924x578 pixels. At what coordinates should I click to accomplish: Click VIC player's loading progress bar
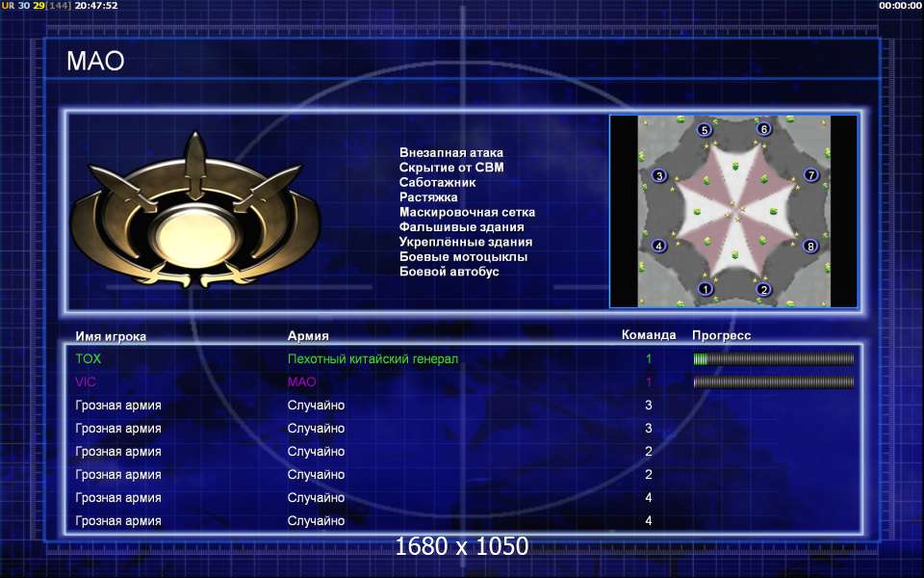(x=773, y=382)
